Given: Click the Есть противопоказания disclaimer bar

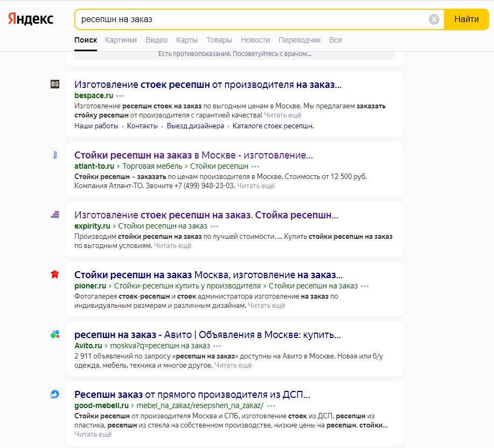Looking at the screenshot, I should [235, 54].
